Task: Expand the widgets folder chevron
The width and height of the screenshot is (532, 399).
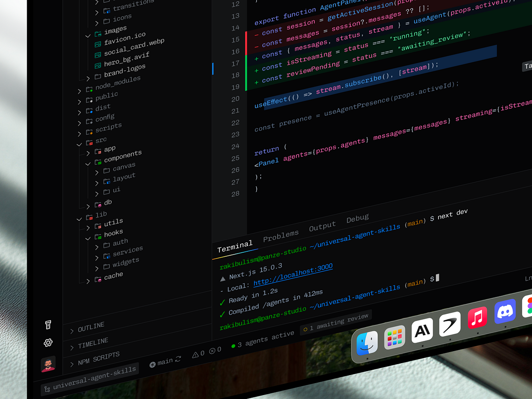Action: pos(97,269)
